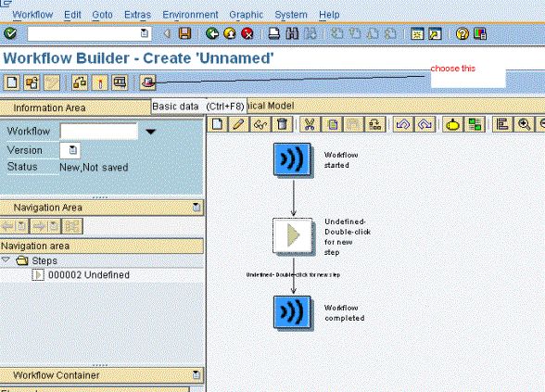Select the Workflow completed event node
This screenshot has width=545, height=392.
click(292, 311)
